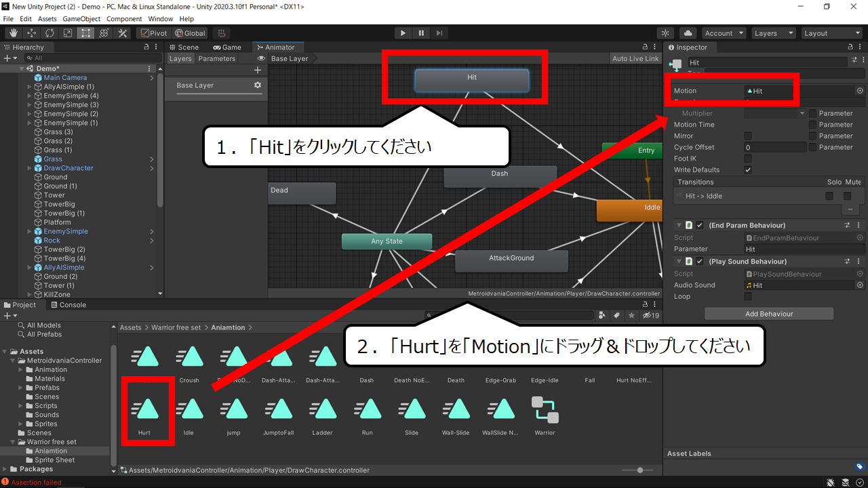This screenshot has width=868, height=488.
Task: Toggle Solo for Hit -> Iddle transition
Action: (x=829, y=196)
